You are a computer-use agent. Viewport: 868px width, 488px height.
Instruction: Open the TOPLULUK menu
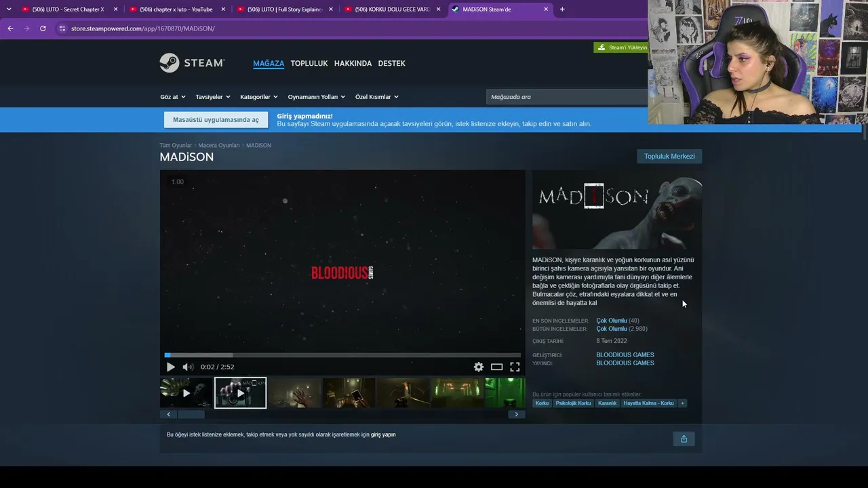point(309,63)
